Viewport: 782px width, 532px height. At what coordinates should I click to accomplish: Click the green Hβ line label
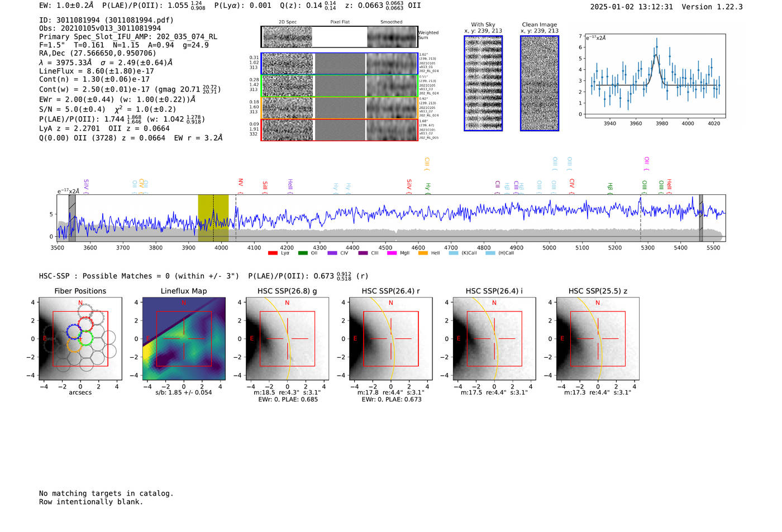click(x=610, y=188)
